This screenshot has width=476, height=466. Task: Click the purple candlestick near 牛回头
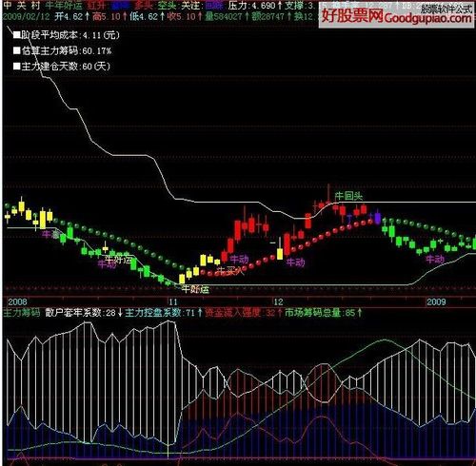pyautogui.click(x=377, y=218)
